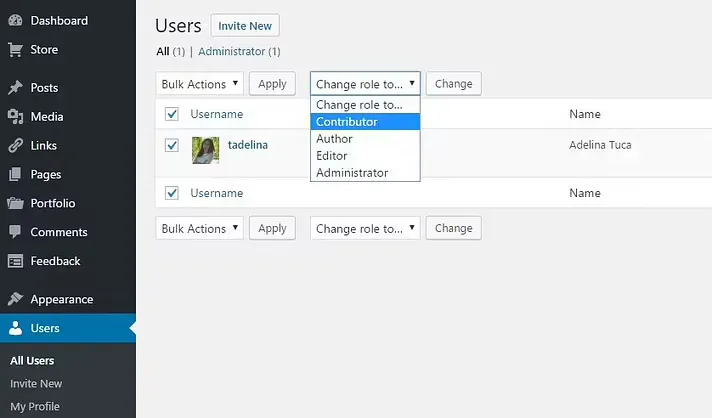Open the bottom Change role to dropdown
Screen dimensions: 712x418
click(365, 228)
